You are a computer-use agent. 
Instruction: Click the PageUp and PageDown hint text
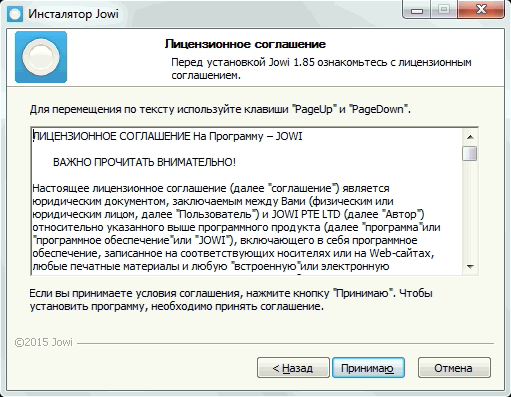(220, 109)
